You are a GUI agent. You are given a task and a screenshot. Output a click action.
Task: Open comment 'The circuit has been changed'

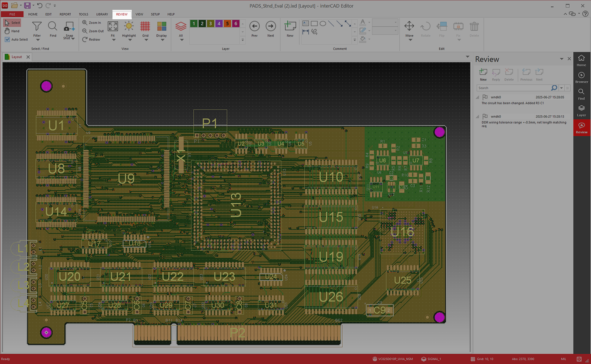click(513, 103)
